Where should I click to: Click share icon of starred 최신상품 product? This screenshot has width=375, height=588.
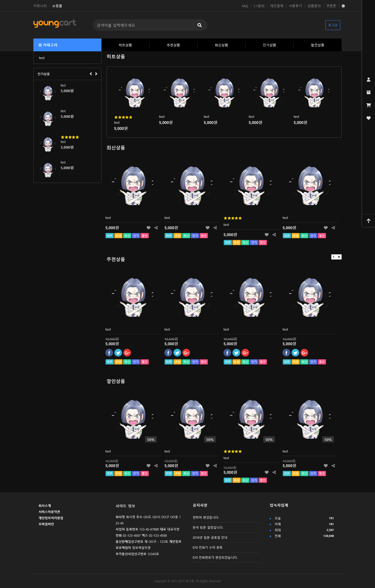(274, 235)
